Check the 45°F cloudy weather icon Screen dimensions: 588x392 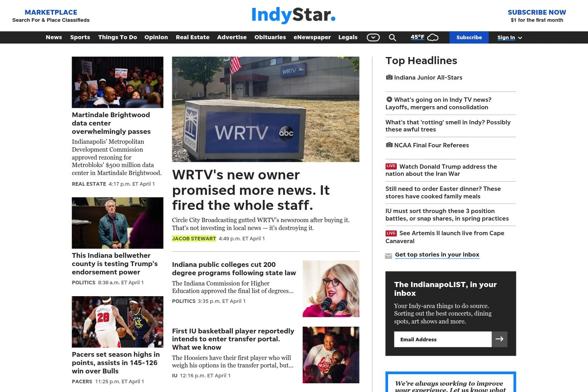(433, 37)
